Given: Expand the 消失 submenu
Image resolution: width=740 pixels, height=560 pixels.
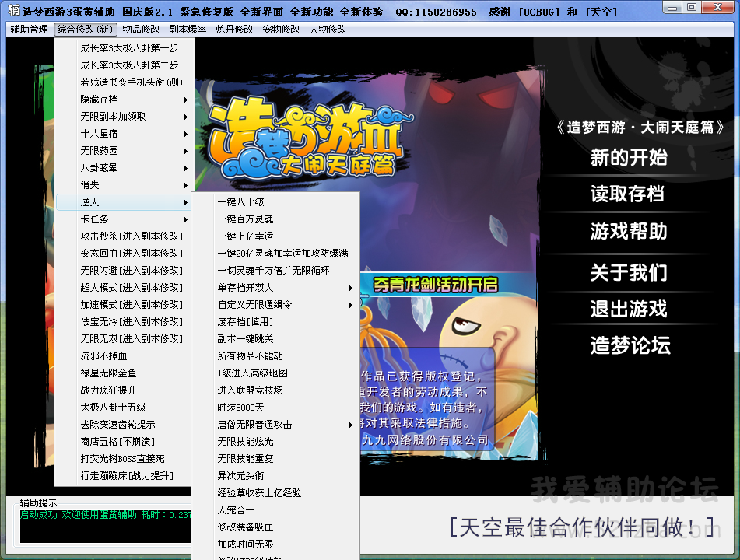Looking at the screenshot, I should coord(123,185).
